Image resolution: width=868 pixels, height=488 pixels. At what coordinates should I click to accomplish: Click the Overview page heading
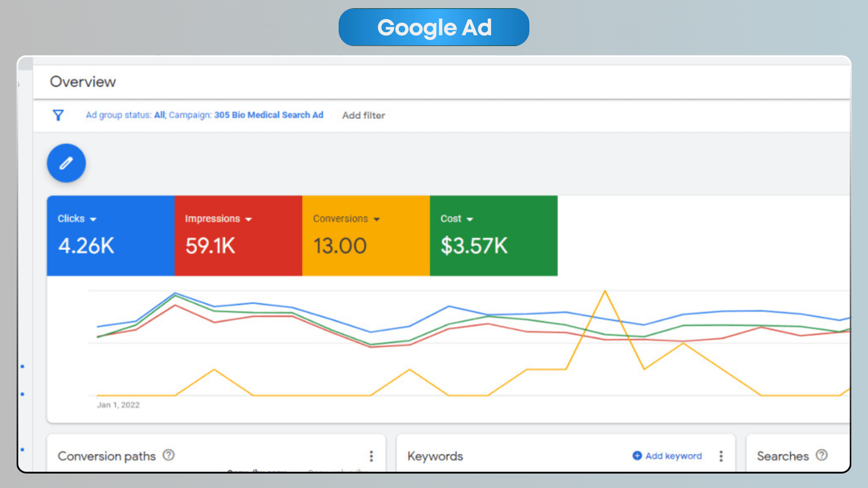[83, 82]
